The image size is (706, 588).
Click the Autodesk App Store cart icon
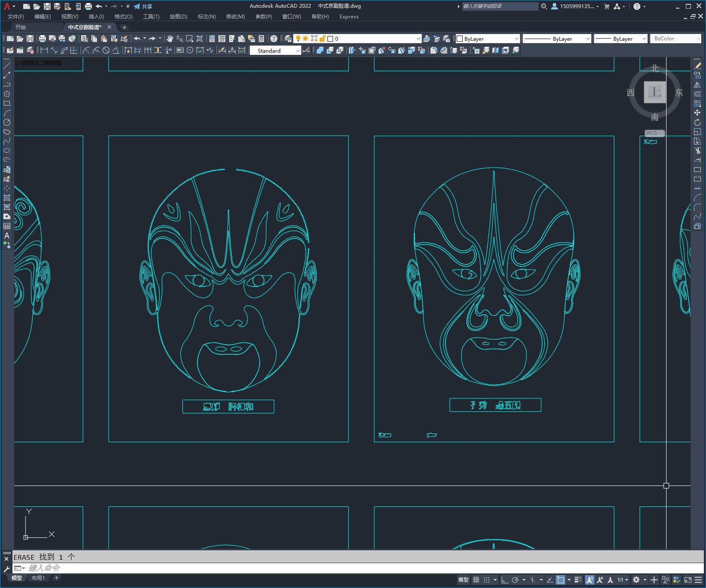[606, 6]
